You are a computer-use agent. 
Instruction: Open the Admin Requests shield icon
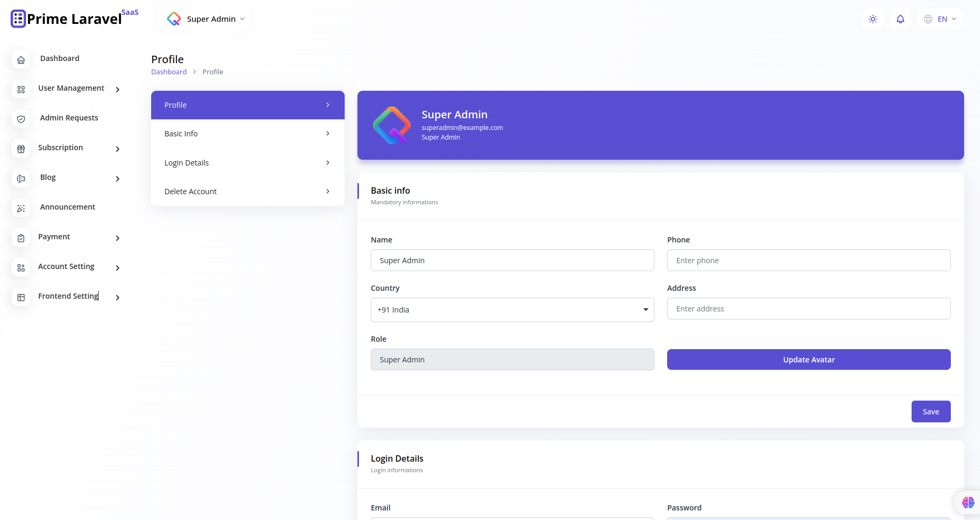(x=21, y=119)
